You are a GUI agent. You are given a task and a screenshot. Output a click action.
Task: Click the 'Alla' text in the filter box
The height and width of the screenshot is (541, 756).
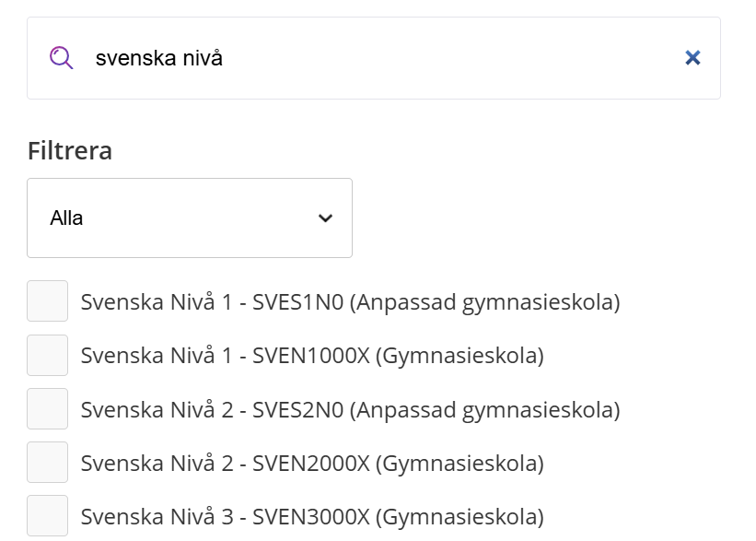(x=66, y=218)
